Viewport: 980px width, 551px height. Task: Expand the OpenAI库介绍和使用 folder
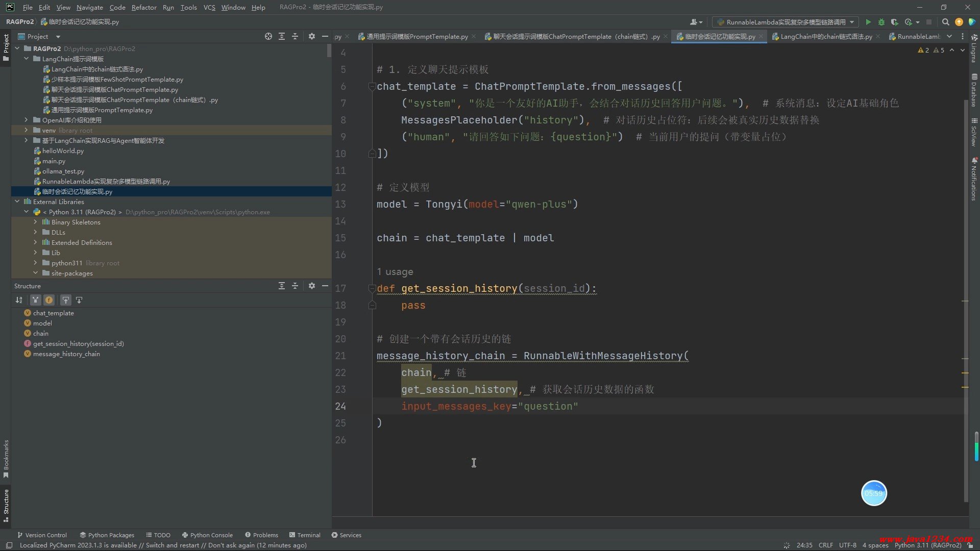27,120
